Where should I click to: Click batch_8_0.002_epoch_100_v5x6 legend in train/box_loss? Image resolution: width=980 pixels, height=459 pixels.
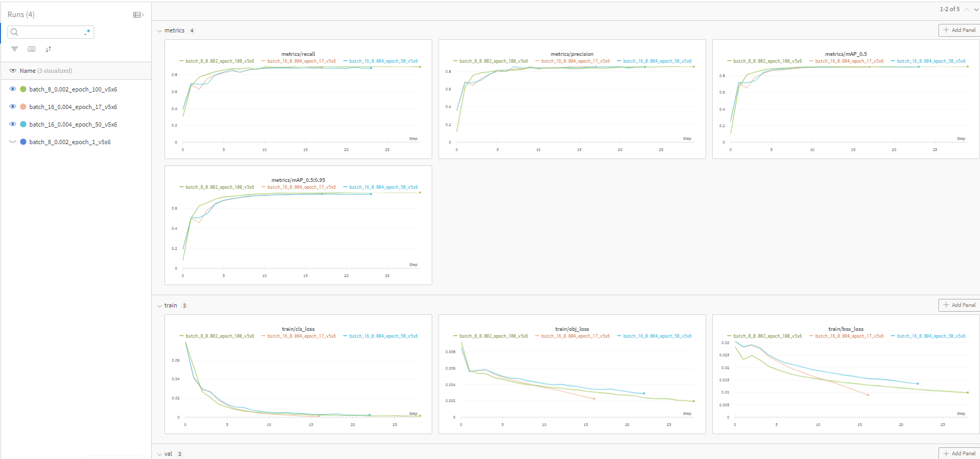click(x=764, y=336)
